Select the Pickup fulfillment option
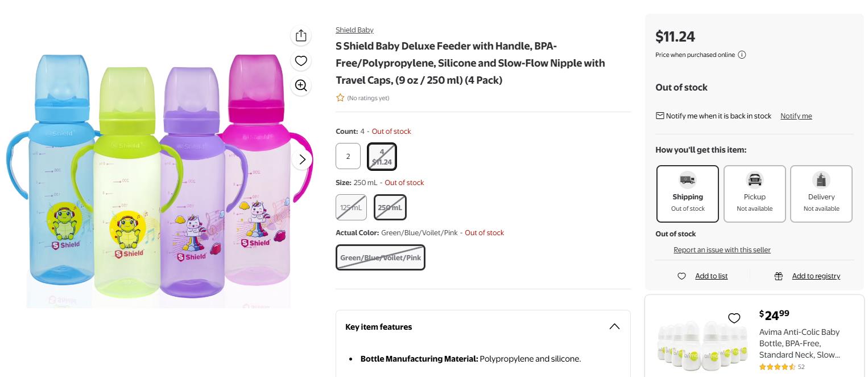 click(754, 194)
